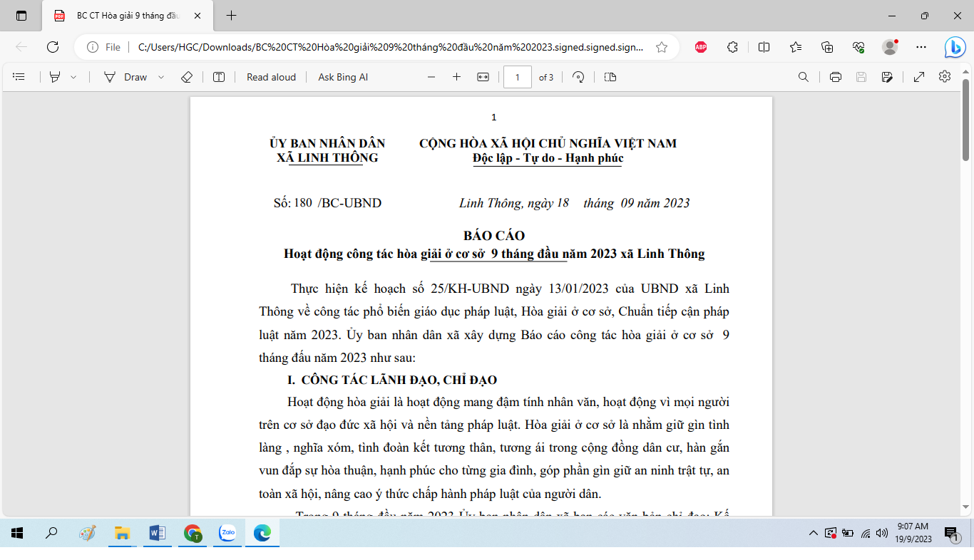The image size is (974, 560).
Task: Open a new browser tab
Action: [x=231, y=16]
